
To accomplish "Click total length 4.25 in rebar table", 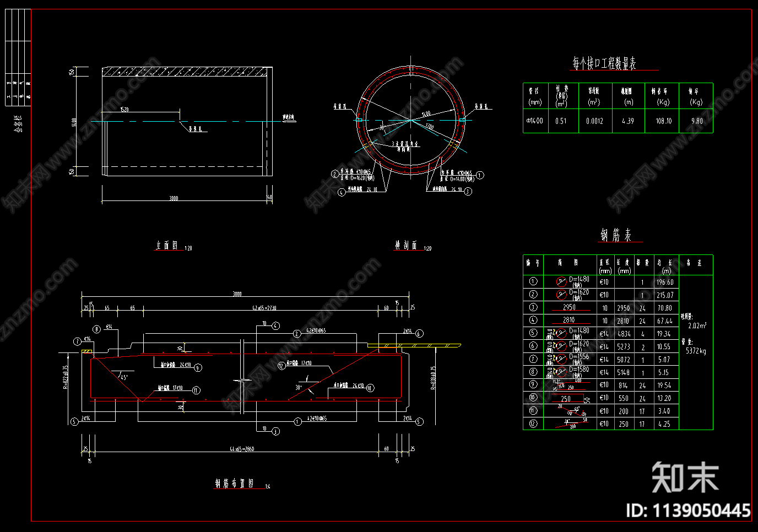I will [664, 424].
